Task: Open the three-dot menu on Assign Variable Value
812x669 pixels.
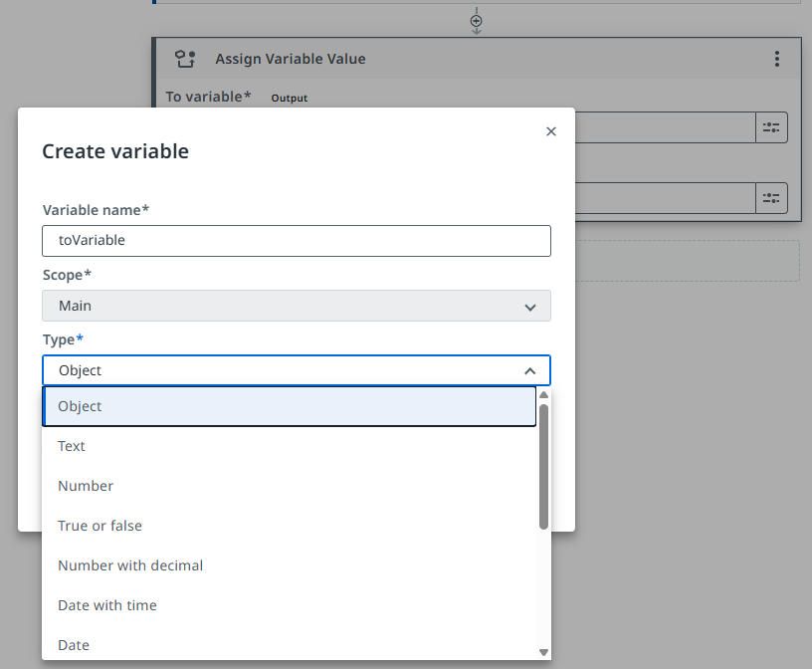Action: point(777,59)
